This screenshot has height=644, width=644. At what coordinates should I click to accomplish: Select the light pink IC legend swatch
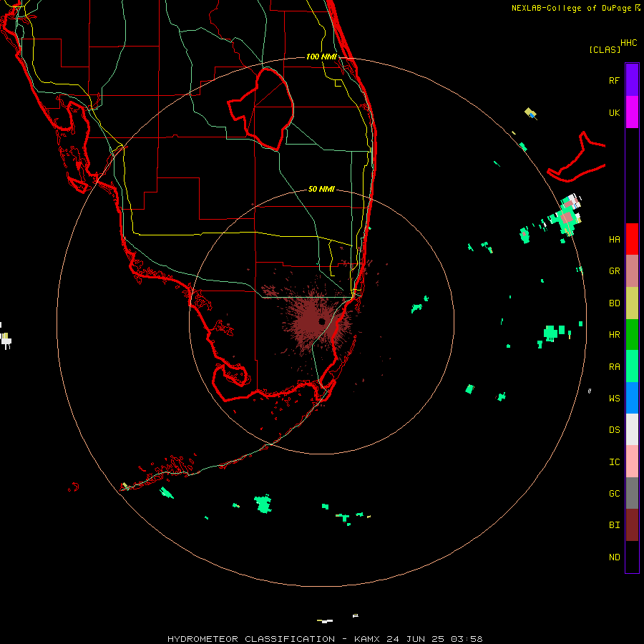pyautogui.click(x=632, y=462)
